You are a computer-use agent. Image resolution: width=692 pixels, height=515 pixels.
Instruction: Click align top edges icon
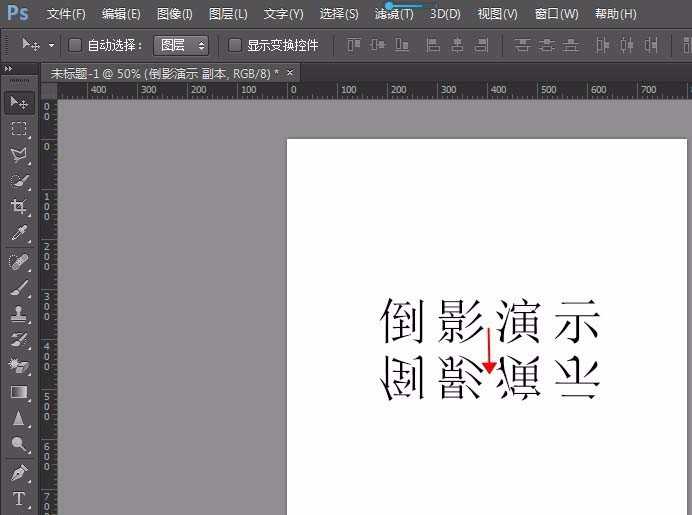tap(354, 45)
